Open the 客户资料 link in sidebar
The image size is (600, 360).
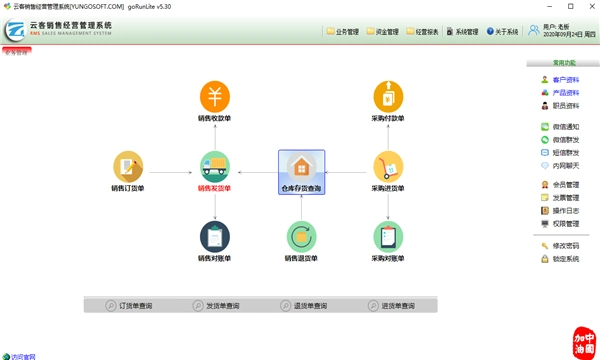click(x=560, y=80)
